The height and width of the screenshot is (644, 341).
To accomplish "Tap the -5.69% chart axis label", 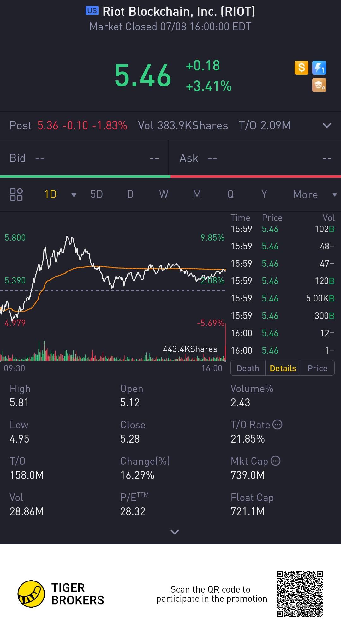I will (211, 323).
